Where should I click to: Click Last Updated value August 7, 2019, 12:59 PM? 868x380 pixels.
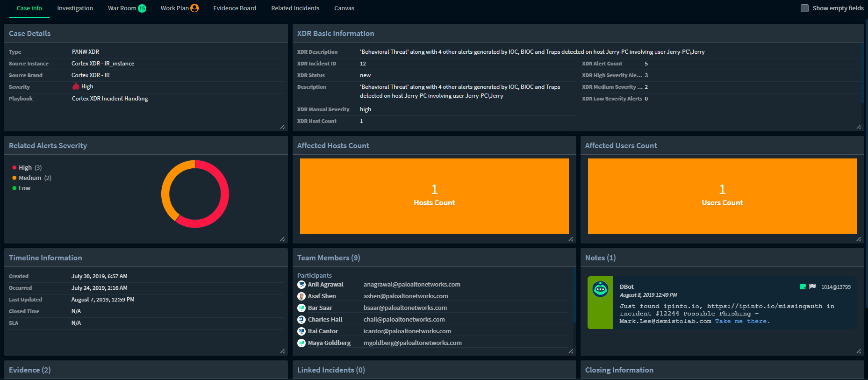[103, 300]
